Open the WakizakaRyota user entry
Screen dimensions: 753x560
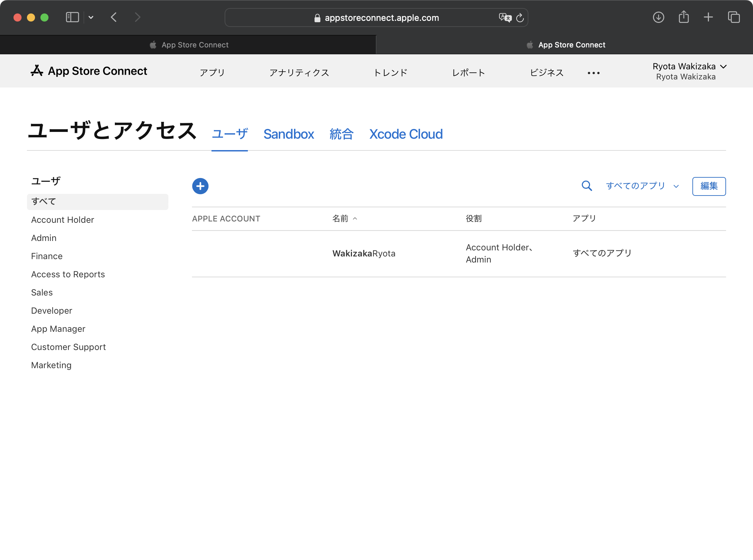pos(364,253)
